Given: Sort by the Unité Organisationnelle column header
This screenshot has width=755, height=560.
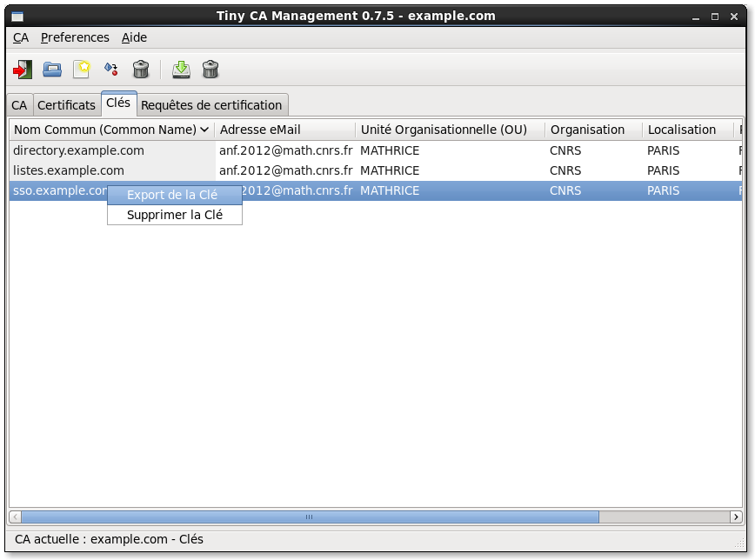Looking at the screenshot, I should 444,130.
